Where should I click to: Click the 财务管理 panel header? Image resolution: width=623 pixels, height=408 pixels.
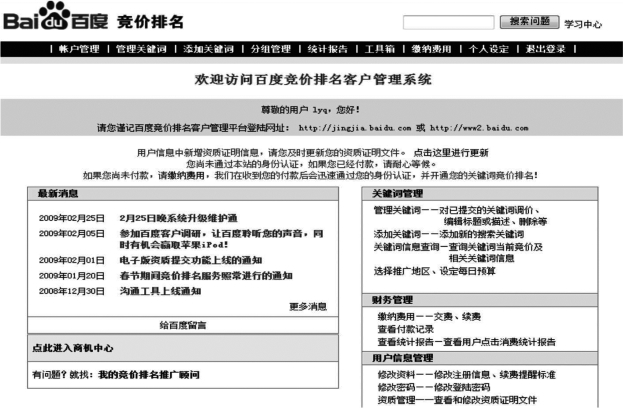480,300
